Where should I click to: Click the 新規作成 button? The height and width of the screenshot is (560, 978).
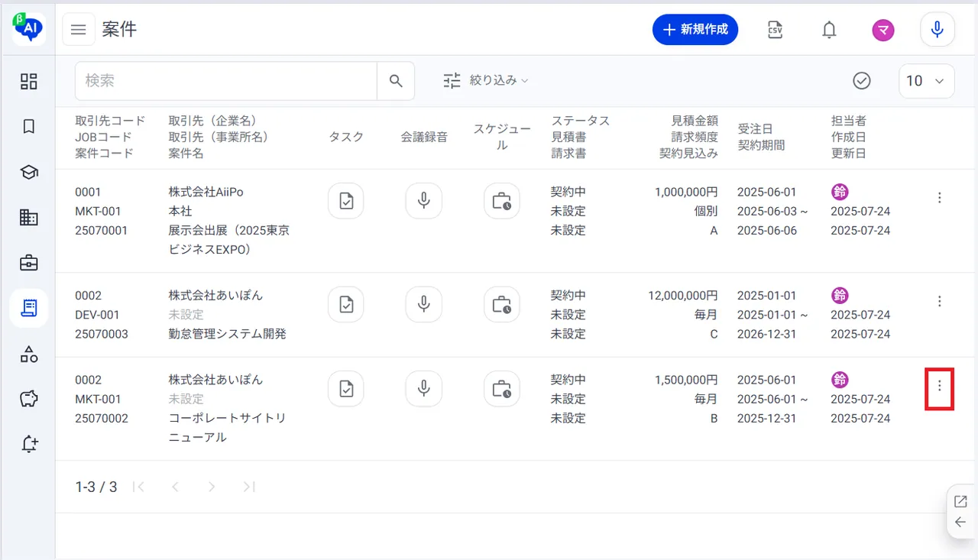click(x=695, y=30)
